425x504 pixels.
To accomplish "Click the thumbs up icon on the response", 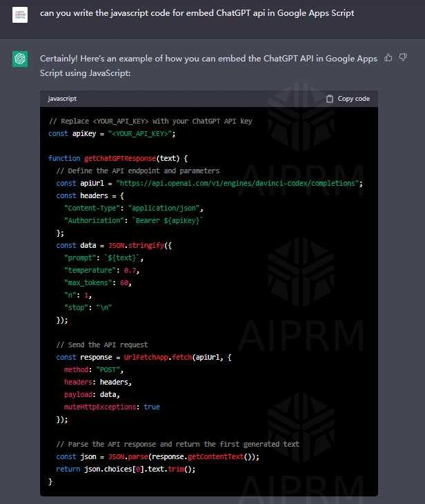I will point(388,58).
